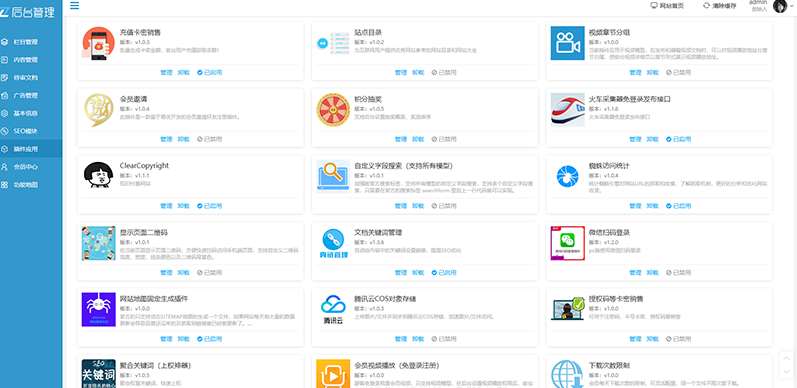Click 管理 for the 显示页面二维码 plugin
797x388 pixels.
pyautogui.click(x=166, y=273)
